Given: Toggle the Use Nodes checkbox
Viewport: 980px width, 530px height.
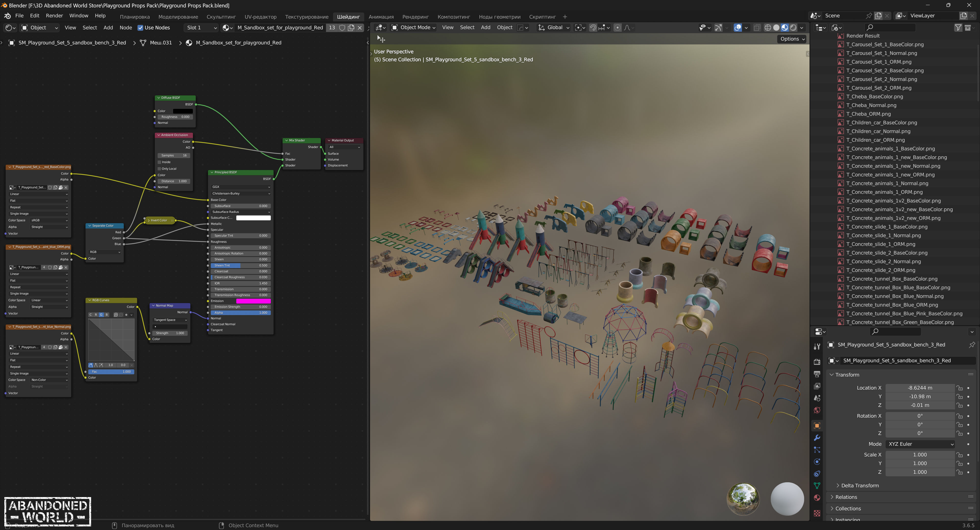Looking at the screenshot, I should 140,27.
